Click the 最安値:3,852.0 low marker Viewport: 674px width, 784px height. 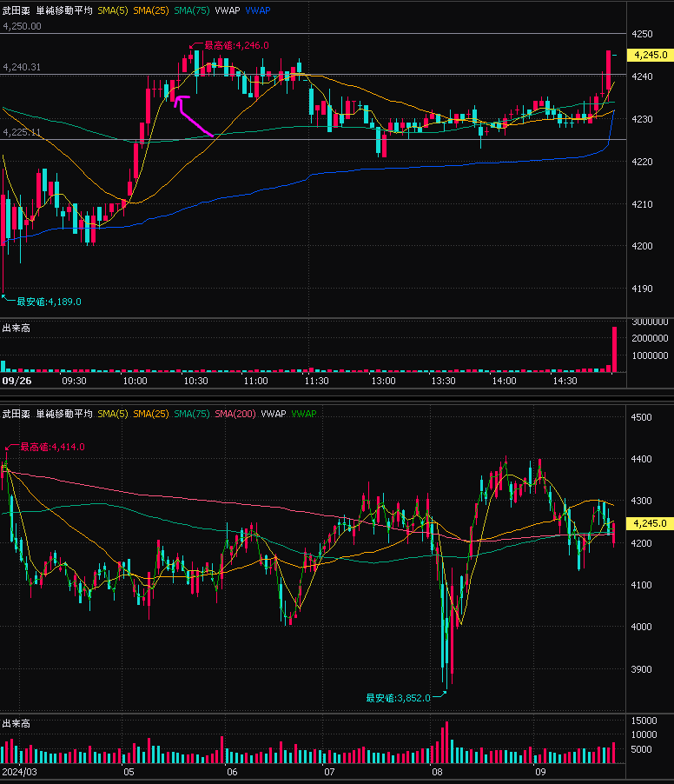point(398,698)
